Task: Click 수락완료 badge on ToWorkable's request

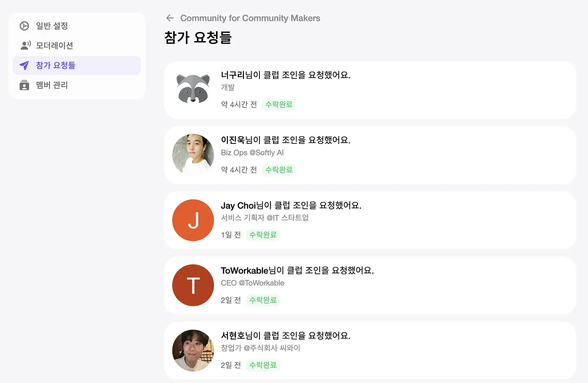Action: 263,300
